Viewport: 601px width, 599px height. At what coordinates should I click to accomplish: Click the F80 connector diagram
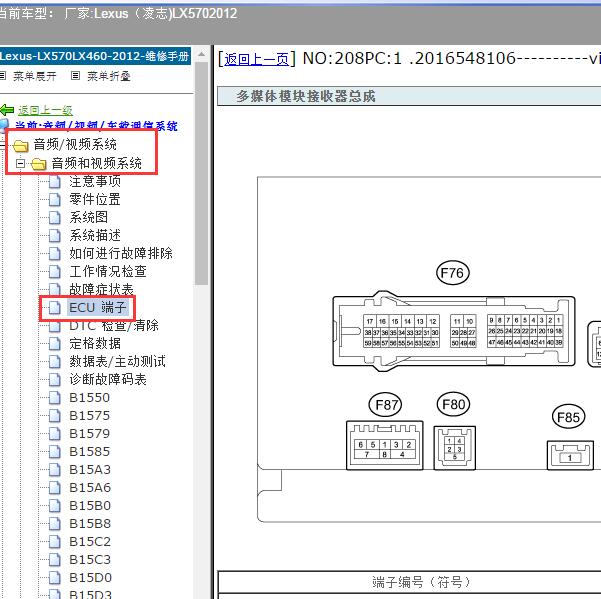pos(455,448)
